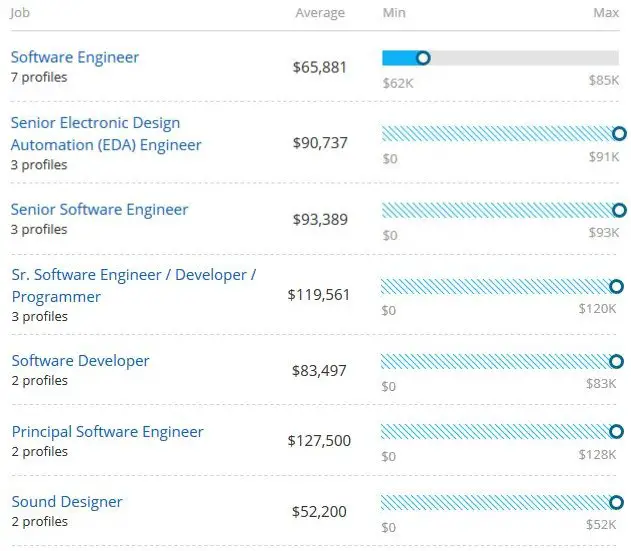The image size is (631, 551).
Task: Select the Software Developer job link
Action: point(80,361)
